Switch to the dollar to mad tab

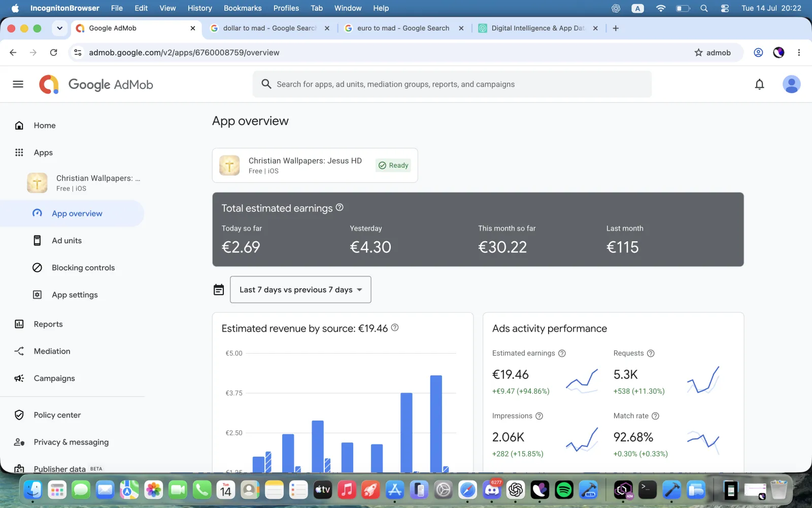click(x=269, y=28)
